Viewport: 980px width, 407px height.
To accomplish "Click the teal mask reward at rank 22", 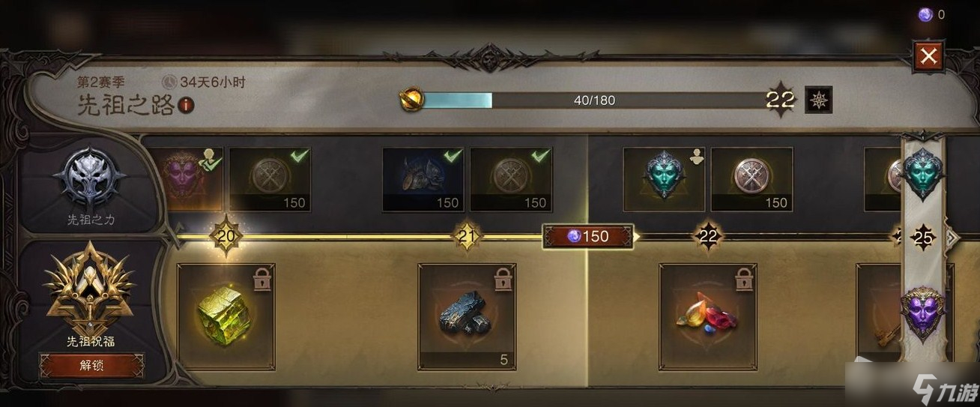I will [x=665, y=179].
